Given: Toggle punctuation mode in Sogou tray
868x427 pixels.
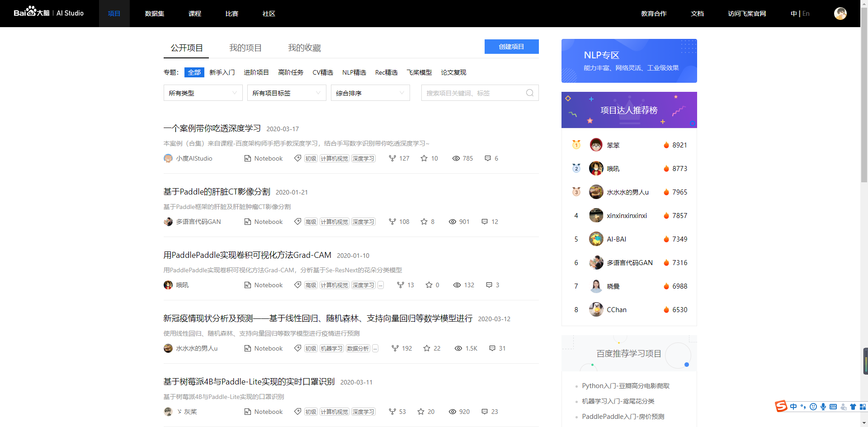Looking at the screenshot, I should click(804, 407).
